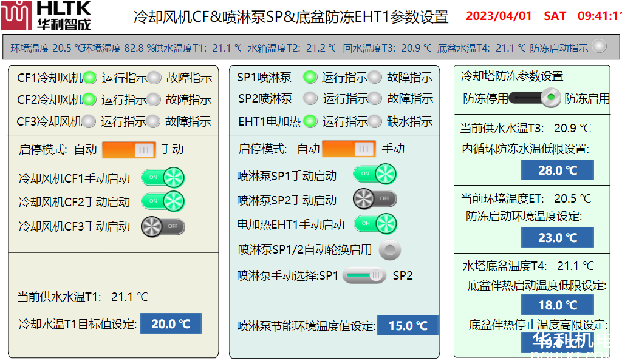The image size is (622, 364).
Task: Click EHT1 water shortage indicator light
Action: pyautogui.click(x=375, y=121)
